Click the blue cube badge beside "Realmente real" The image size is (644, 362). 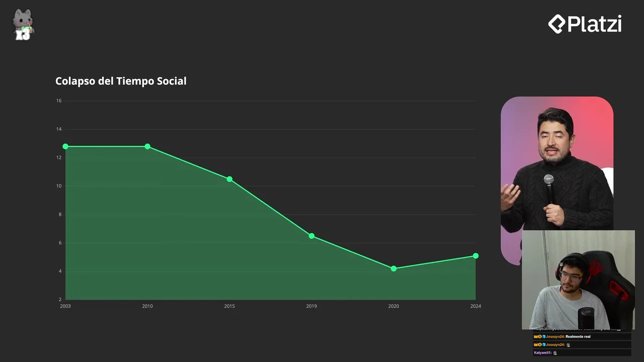click(x=544, y=337)
